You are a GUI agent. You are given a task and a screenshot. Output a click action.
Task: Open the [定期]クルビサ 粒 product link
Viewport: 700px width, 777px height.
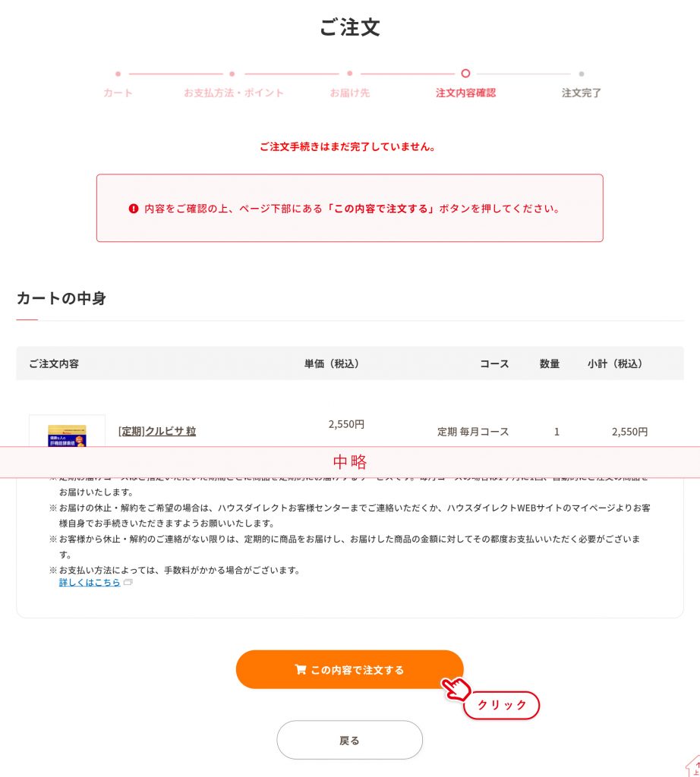coord(157,431)
